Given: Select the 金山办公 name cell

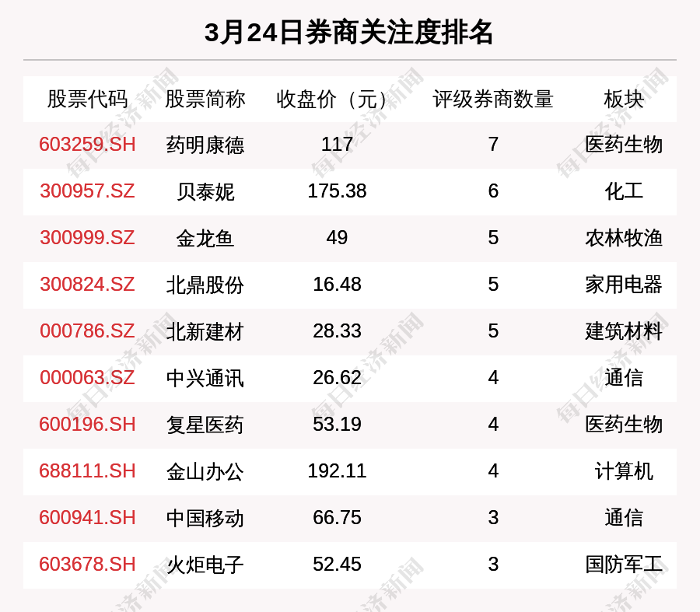Looking at the screenshot, I should coord(205,471).
